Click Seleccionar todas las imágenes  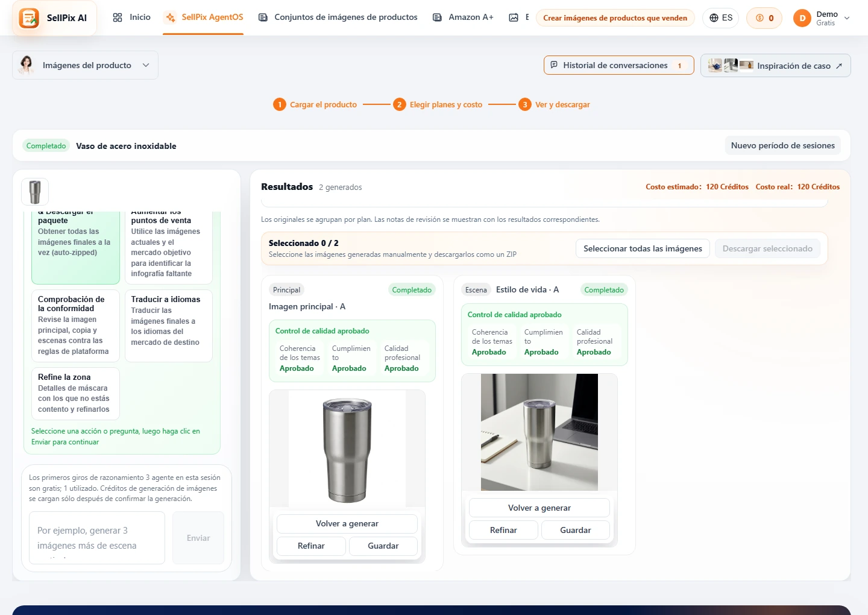[643, 248]
